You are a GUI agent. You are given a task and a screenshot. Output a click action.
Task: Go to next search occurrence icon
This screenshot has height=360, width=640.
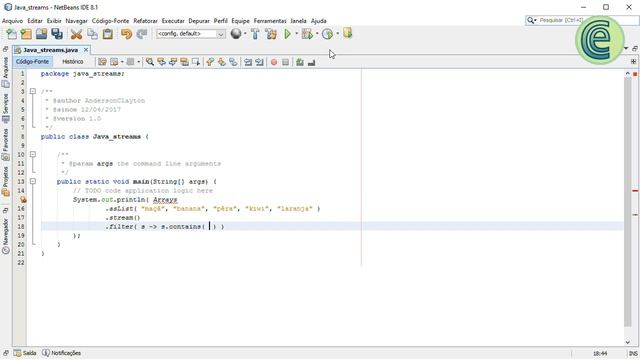[173, 62]
